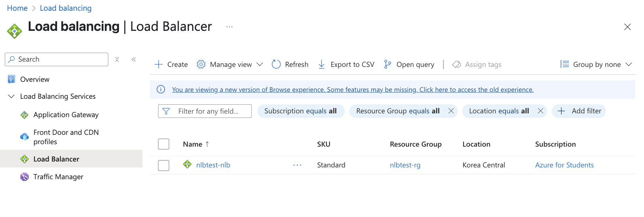Click the Group by list icon

pyautogui.click(x=564, y=64)
